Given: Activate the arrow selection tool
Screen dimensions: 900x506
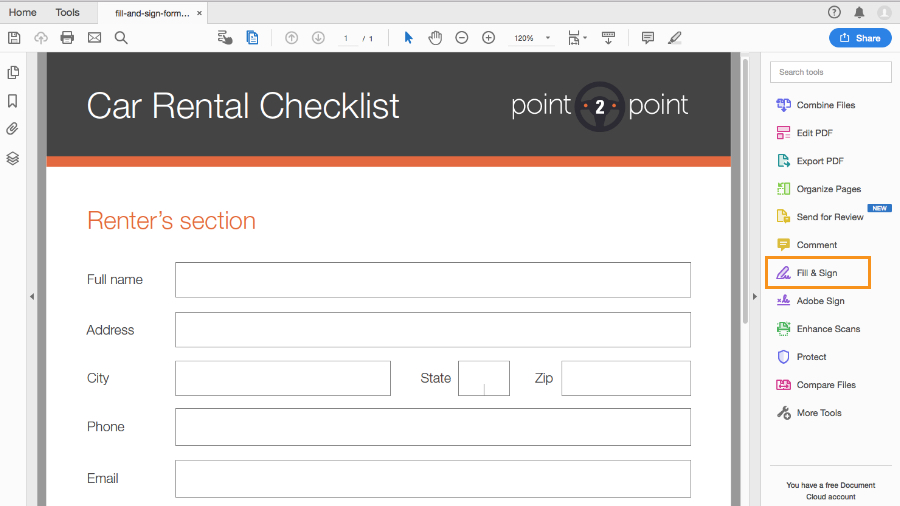Looking at the screenshot, I should [408, 38].
